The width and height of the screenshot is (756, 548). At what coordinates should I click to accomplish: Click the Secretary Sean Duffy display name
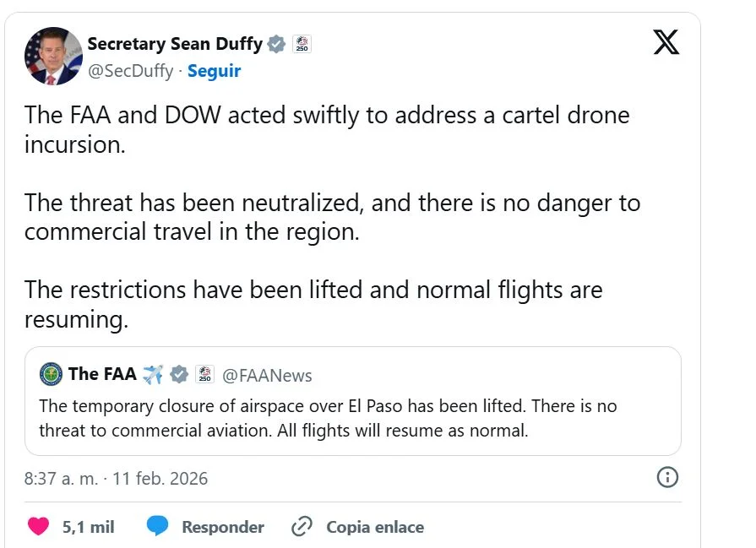[x=175, y=43]
